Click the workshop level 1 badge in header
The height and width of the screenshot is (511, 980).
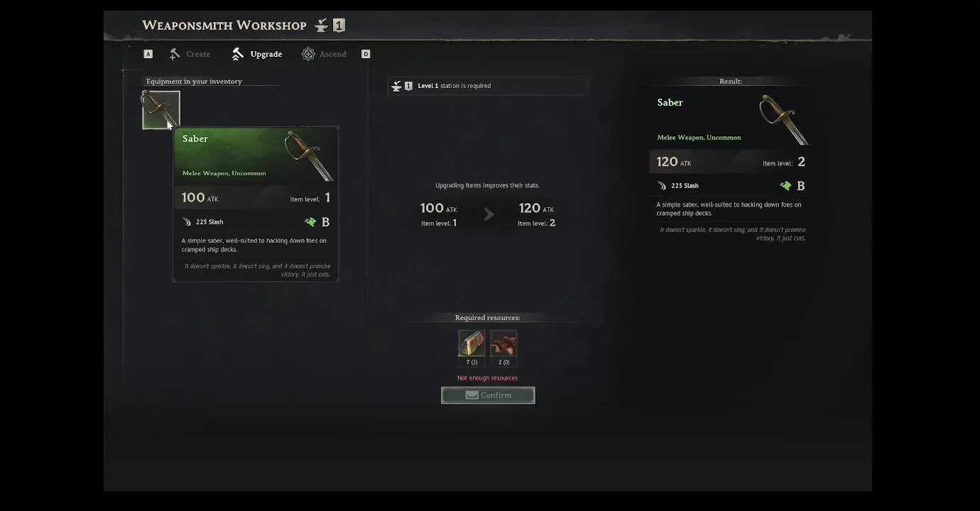click(x=339, y=26)
